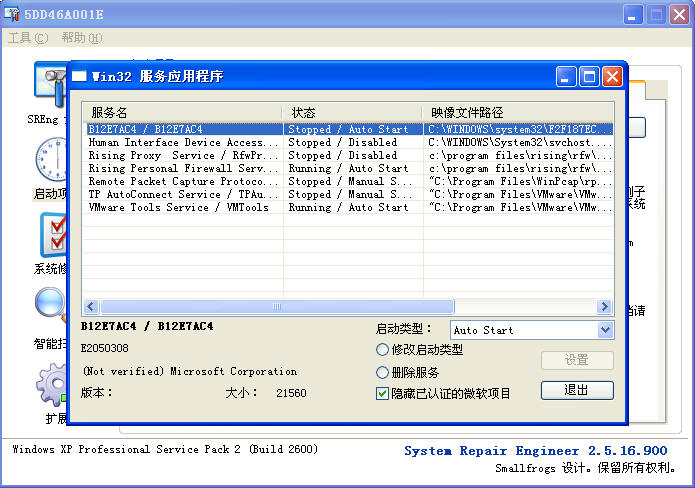Open the SREng hammer icon in main window

tap(51, 85)
